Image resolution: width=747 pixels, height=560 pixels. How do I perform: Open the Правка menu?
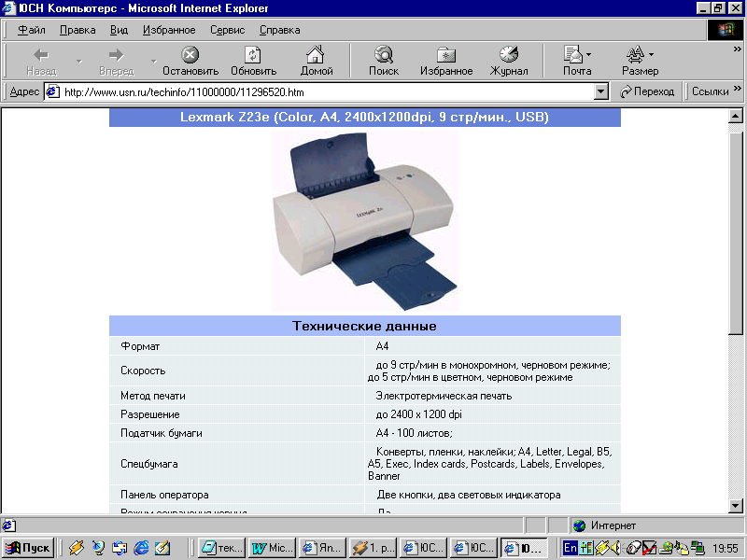(78, 30)
